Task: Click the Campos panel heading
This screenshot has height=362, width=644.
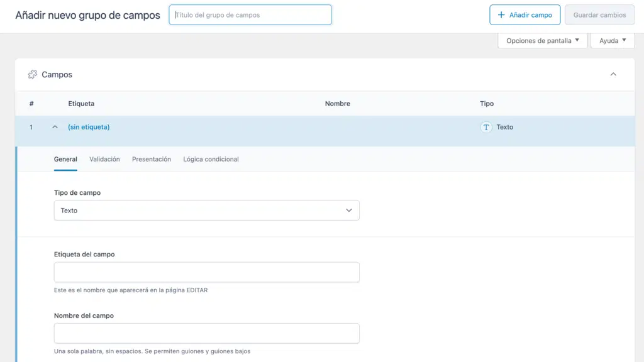Action: point(57,75)
